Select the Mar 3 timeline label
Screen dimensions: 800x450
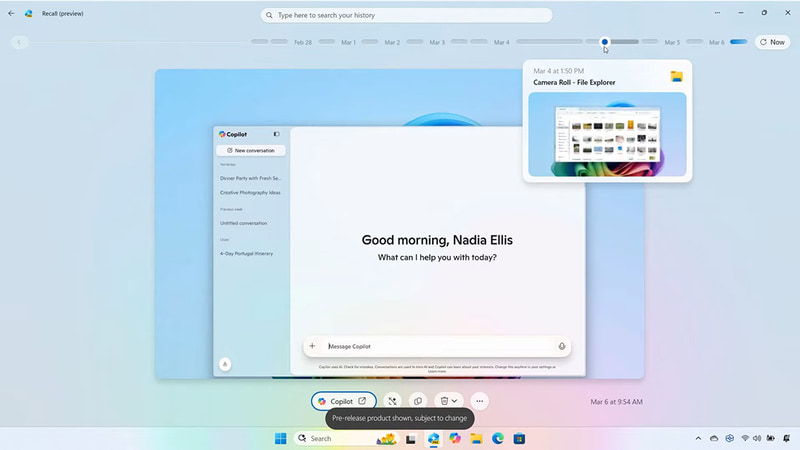click(x=437, y=42)
